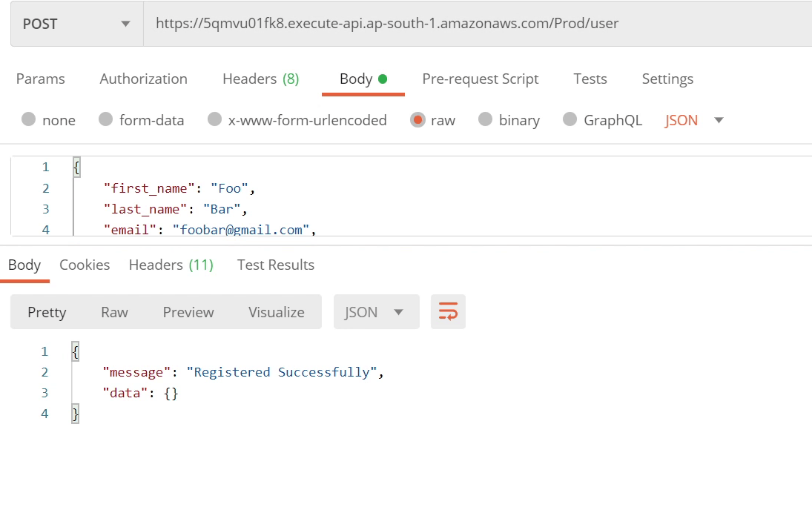Screen dimensions: 812x507
Task: Open the Authorization tab
Action: click(x=144, y=79)
